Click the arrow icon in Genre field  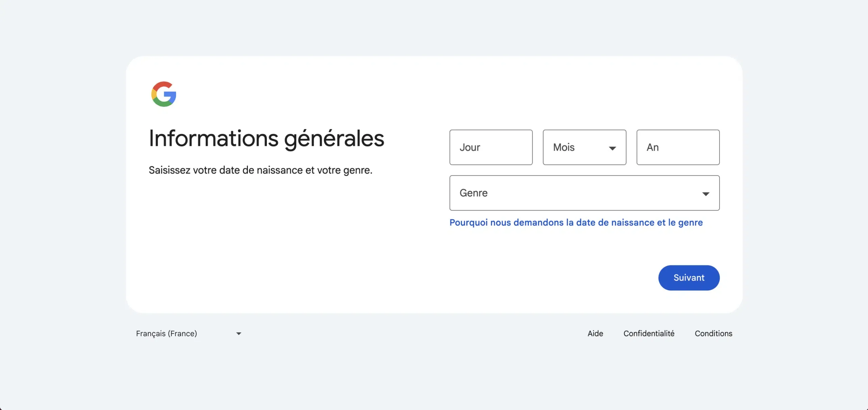(706, 194)
